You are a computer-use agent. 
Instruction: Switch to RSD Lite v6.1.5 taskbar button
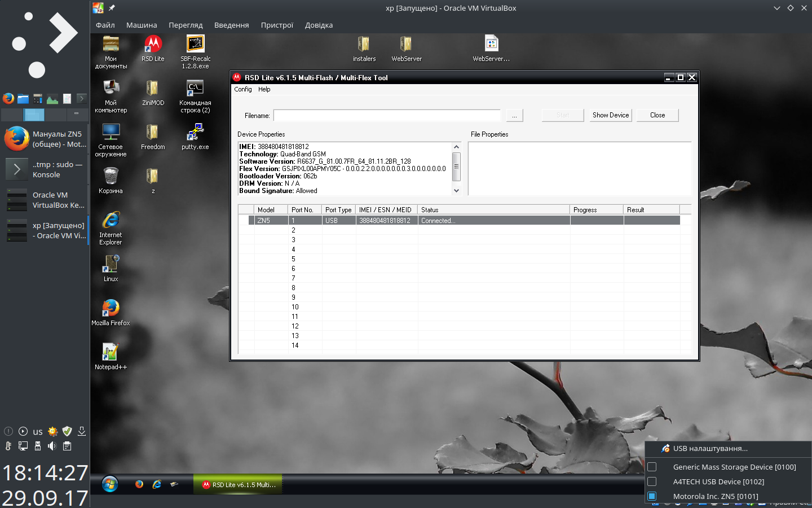tap(238, 485)
